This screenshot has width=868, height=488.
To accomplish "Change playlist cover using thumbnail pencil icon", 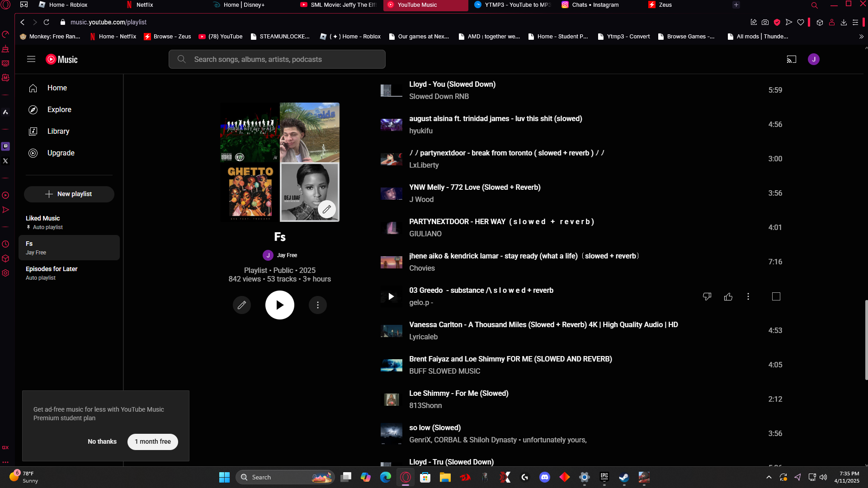I will [x=327, y=209].
